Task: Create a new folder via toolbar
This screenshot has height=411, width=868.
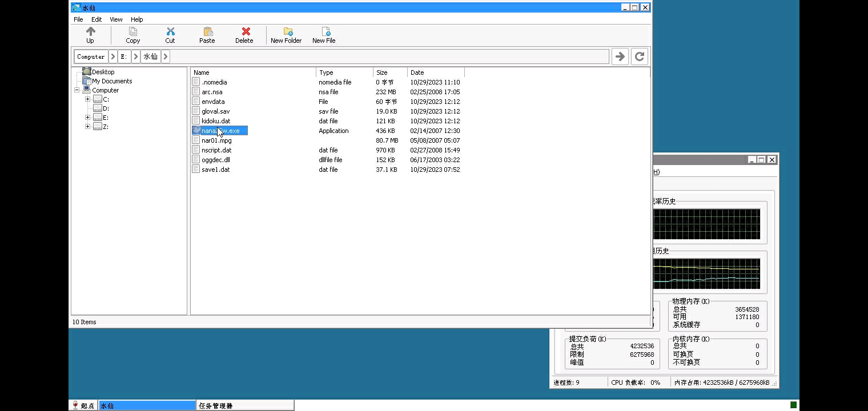Action: (x=287, y=32)
